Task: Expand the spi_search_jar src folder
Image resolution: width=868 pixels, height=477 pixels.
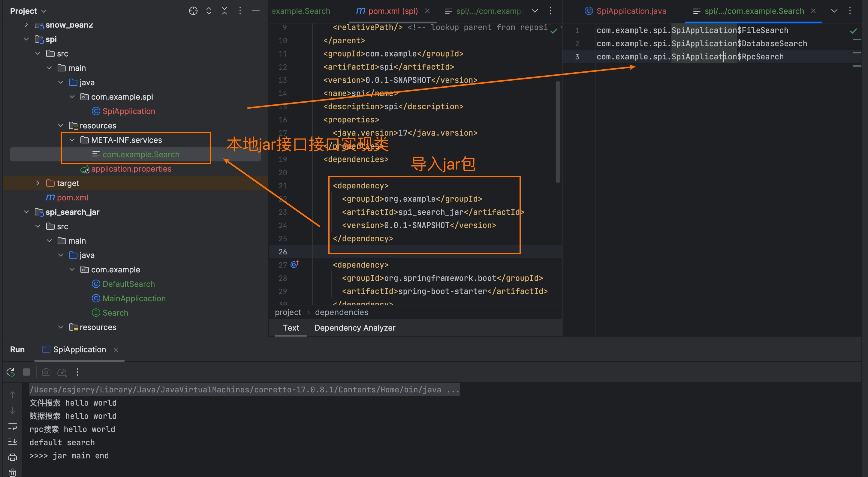Action: pos(37,226)
